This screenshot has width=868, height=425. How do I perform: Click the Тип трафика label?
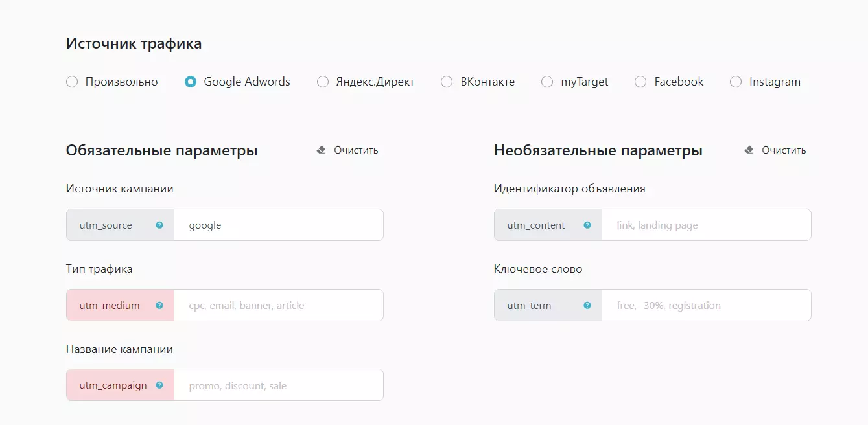[99, 269]
